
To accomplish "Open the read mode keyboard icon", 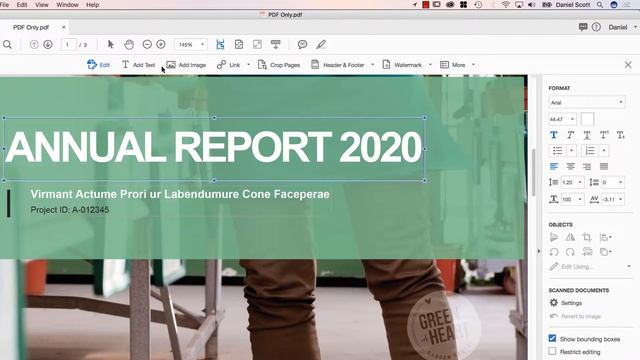I will click(276, 44).
